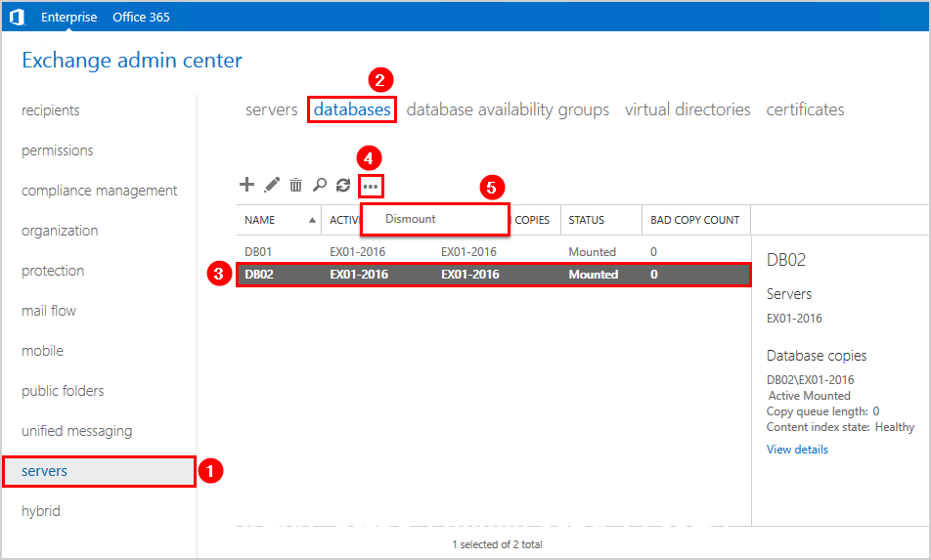The image size is (931, 560).
Task: Open public folders section
Action: click(x=63, y=391)
